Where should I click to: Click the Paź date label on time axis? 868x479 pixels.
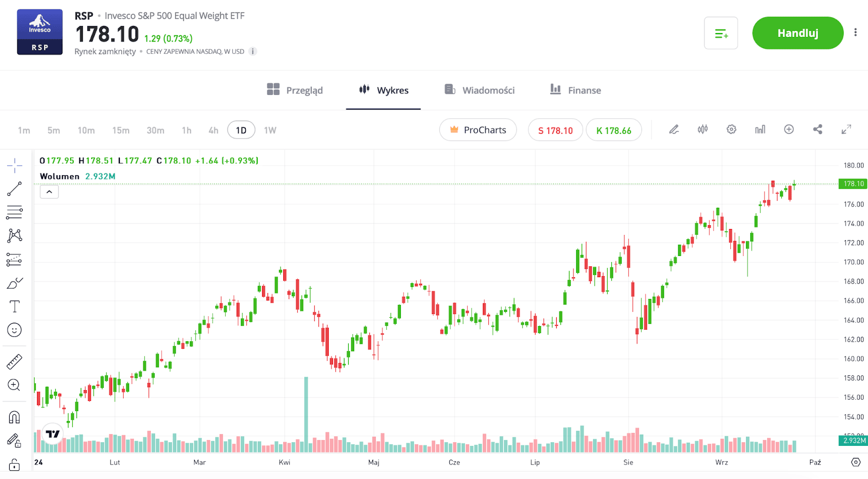coord(815,462)
